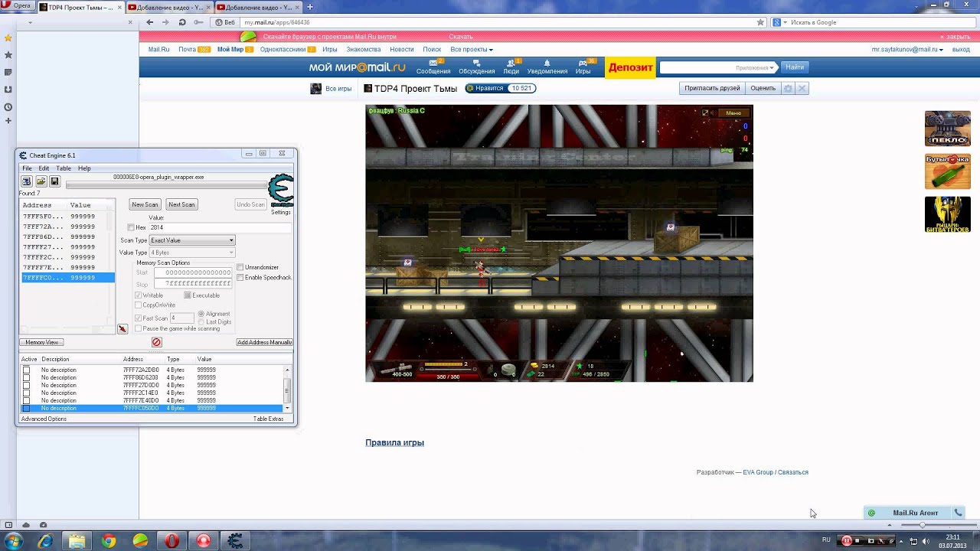The image size is (980, 551).
Task: Click the ПЕКЛО game thumbnail
Action: pyautogui.click(x=948, y=129)
